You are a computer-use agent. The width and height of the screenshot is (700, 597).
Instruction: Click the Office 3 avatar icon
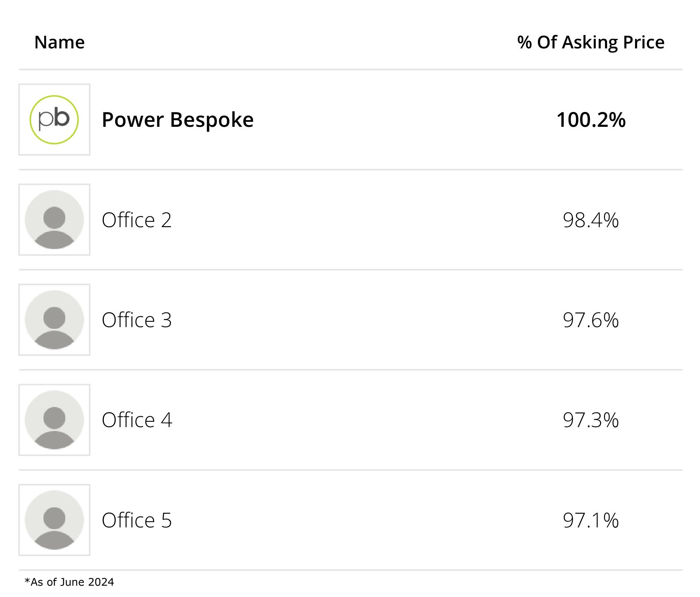(x=54, y=320)
